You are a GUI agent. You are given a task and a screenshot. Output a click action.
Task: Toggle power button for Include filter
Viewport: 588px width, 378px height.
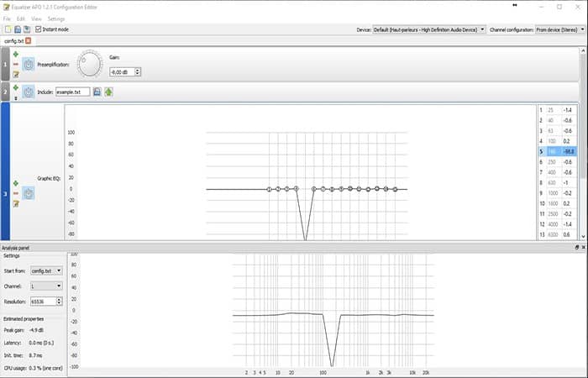(29, 92)
